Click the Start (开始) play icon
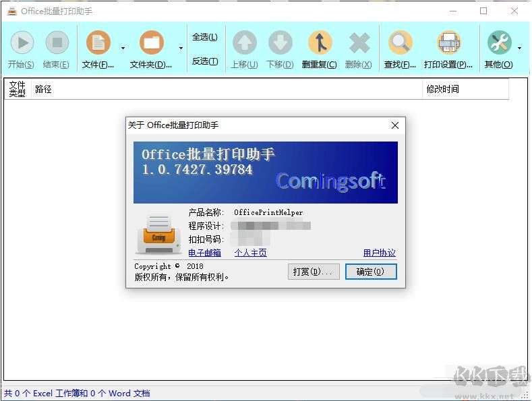Image resolution: width=532 pixels, height=401 pixels. 22,42
